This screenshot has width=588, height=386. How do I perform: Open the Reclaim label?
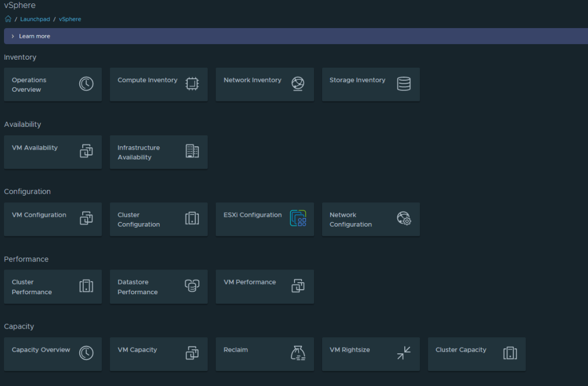coord(235,350)
